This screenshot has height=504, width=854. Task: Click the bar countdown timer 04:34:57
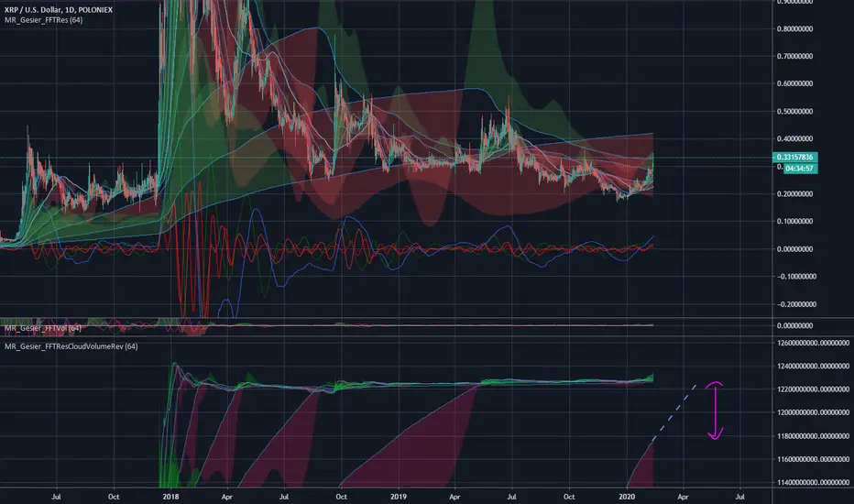(x=800, y=169)
